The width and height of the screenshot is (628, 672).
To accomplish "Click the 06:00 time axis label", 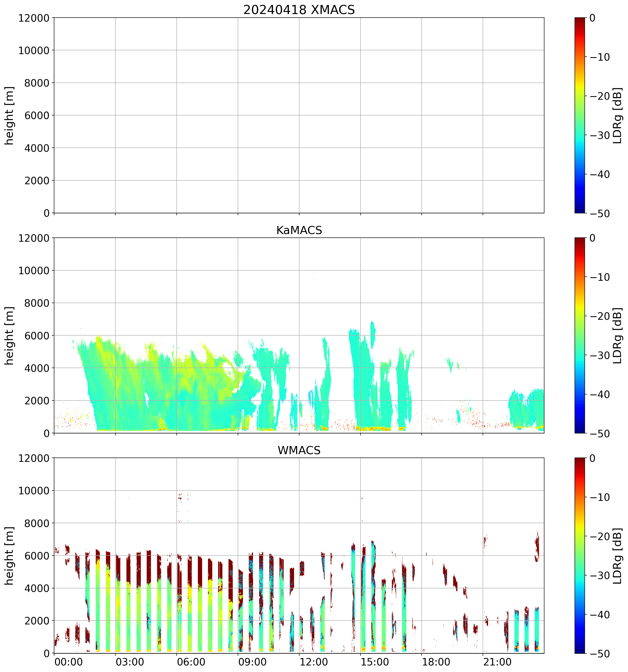I will click(191, 662).
